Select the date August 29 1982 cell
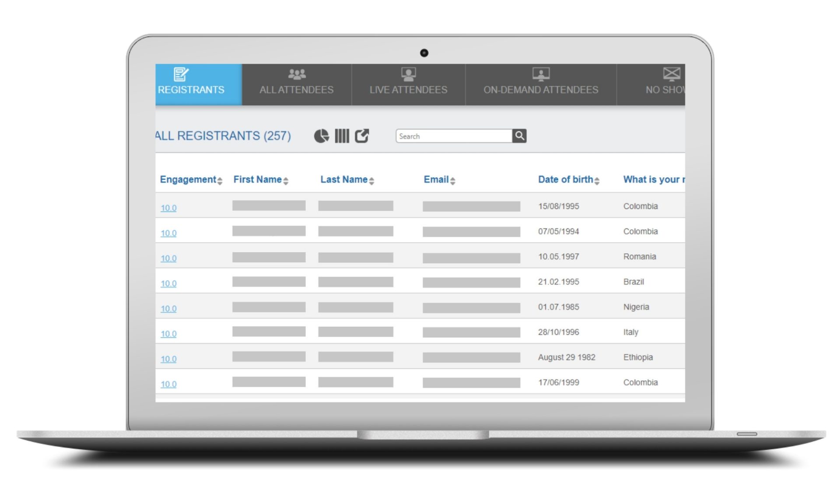The image size is (840, 504). click(567, 357)
